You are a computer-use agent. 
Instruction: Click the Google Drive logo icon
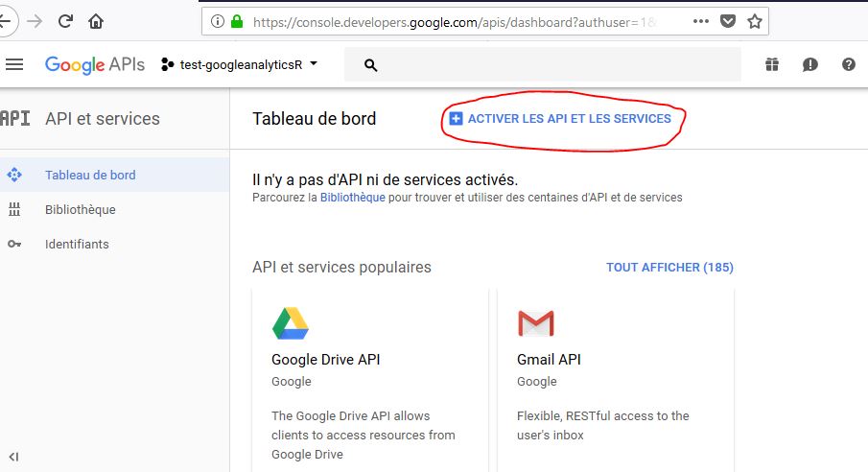[x=290, y=323]
